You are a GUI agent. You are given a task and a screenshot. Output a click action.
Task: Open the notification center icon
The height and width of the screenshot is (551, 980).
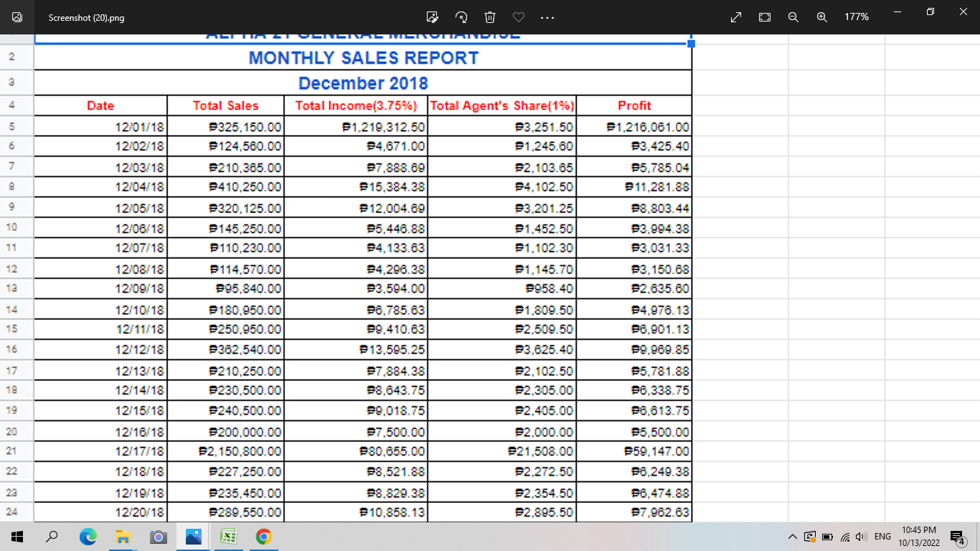(957, 537)
